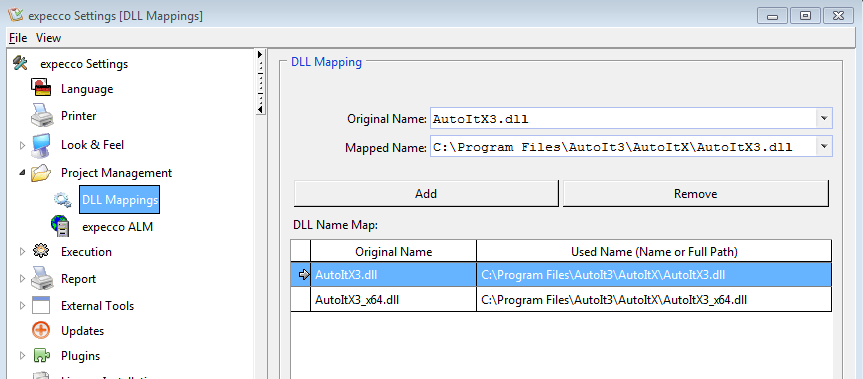Select Plugins tree label

pos(80,355)
